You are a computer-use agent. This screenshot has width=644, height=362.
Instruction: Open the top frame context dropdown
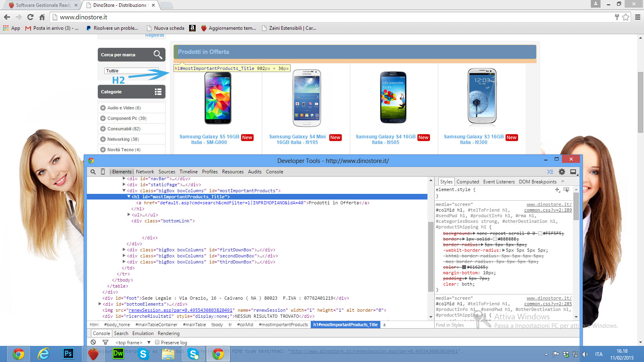pos(133,343)
